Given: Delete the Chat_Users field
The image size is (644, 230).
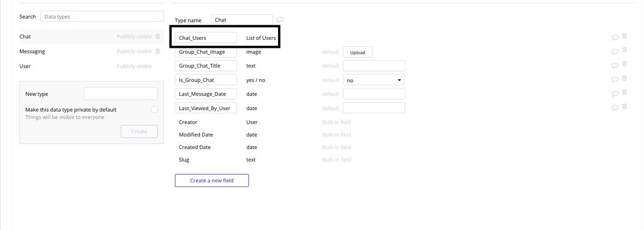Looking at the screenshot, I should pyautogui.click(x=624, y=37).
